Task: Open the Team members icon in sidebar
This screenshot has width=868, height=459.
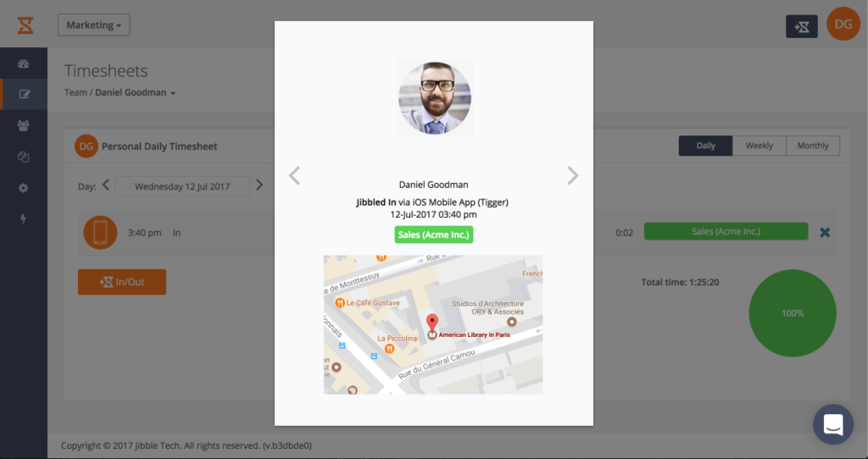Action: pyautogui.click(x=24, y=125)
